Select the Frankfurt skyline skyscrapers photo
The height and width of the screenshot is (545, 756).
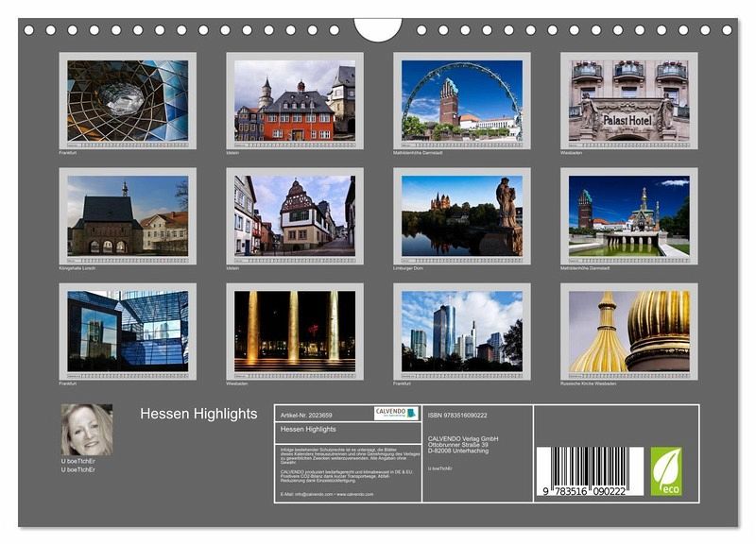click(461, 332)
